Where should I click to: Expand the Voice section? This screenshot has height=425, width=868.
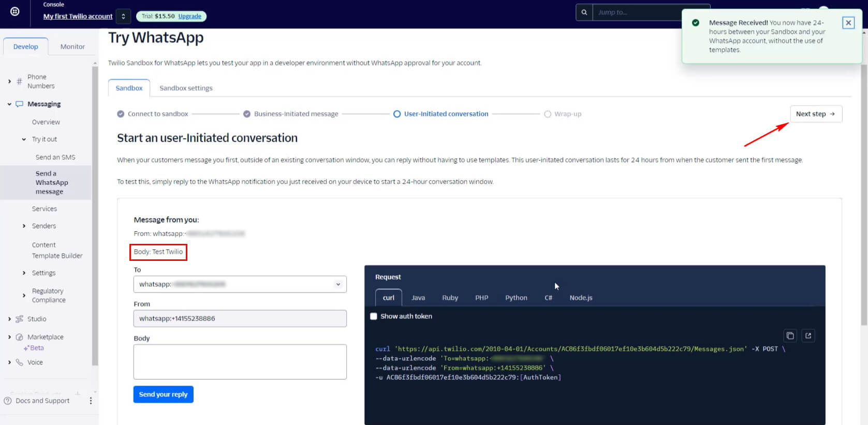click(x=9, y=362)
